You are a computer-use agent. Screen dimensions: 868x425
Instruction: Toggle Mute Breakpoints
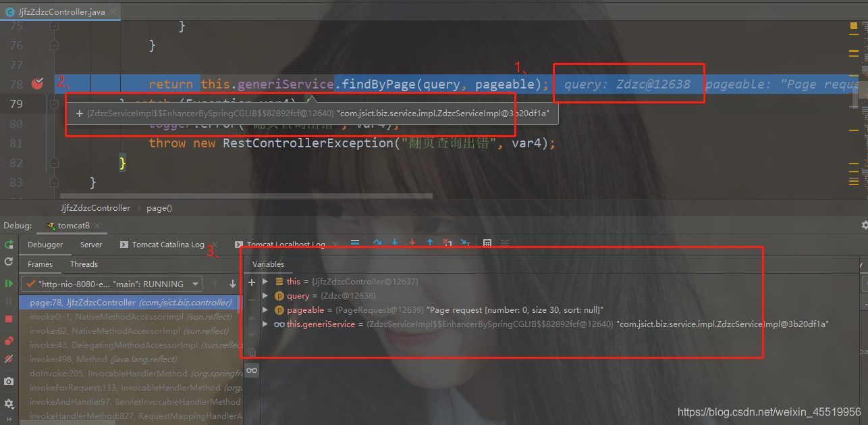point(9,359)
